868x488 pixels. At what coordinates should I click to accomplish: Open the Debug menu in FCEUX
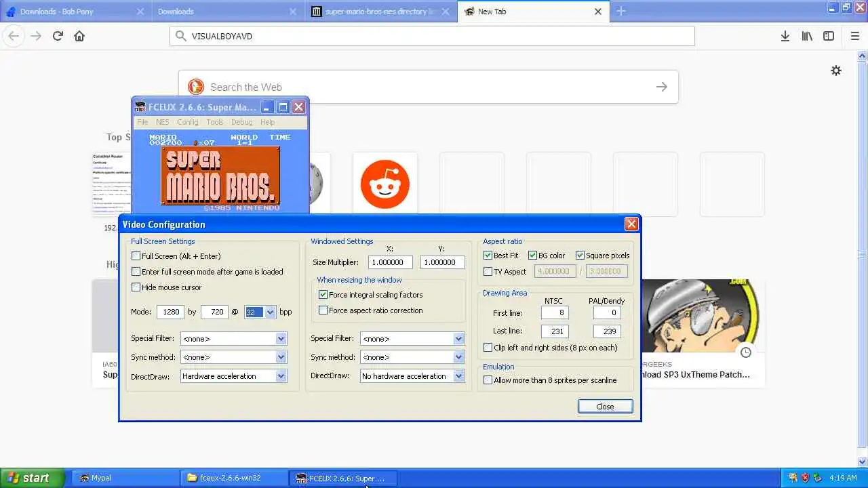coord(242,122)
